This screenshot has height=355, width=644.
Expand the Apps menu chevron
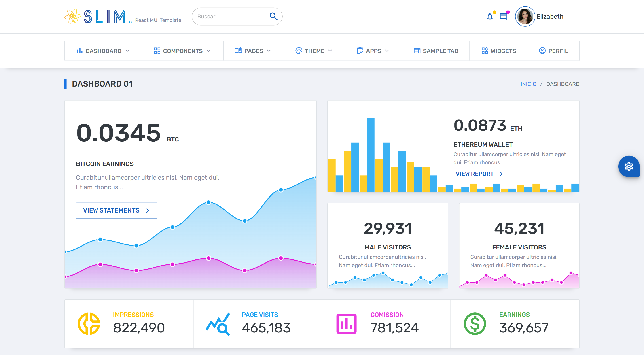pyautogui.click(x=387, y=51)
